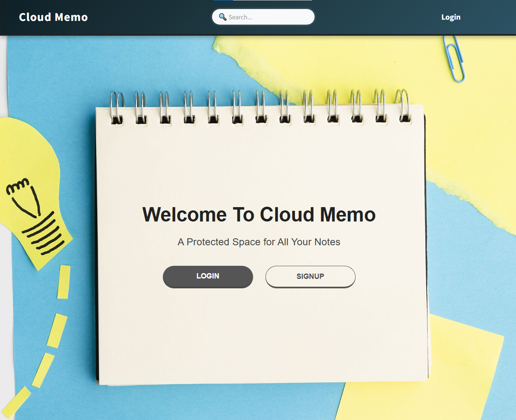Viewport: 516px width, 420px height.
Task: Click the magnifying glass search icon
Action: [223, 17]
